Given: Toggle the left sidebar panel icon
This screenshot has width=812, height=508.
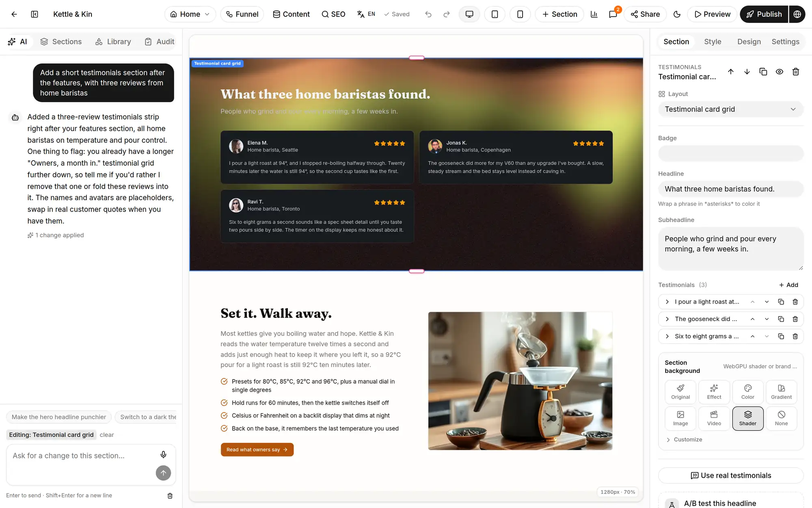Looking at the screenshot, I should coord(35,14).
